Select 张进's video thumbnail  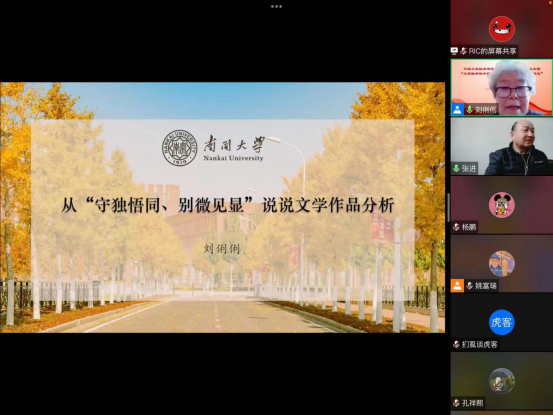point(502,146)
